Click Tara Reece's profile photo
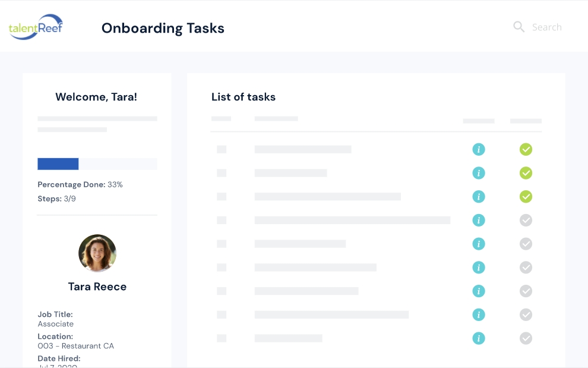The width and height of the screenshot is (588, 368). [x=97, y=253]
